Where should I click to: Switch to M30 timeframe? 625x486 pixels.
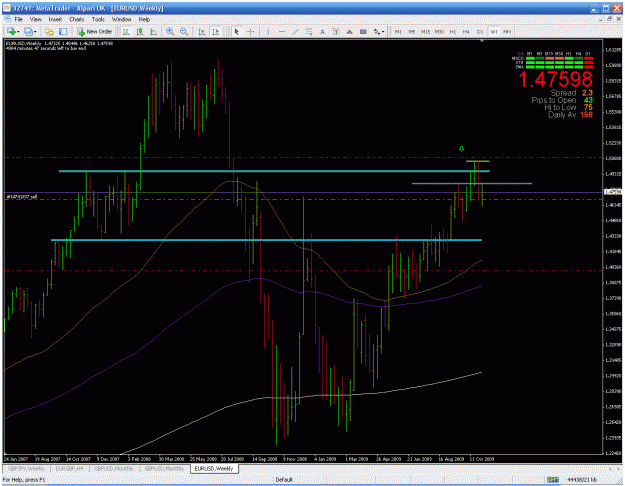coord(439,31)
